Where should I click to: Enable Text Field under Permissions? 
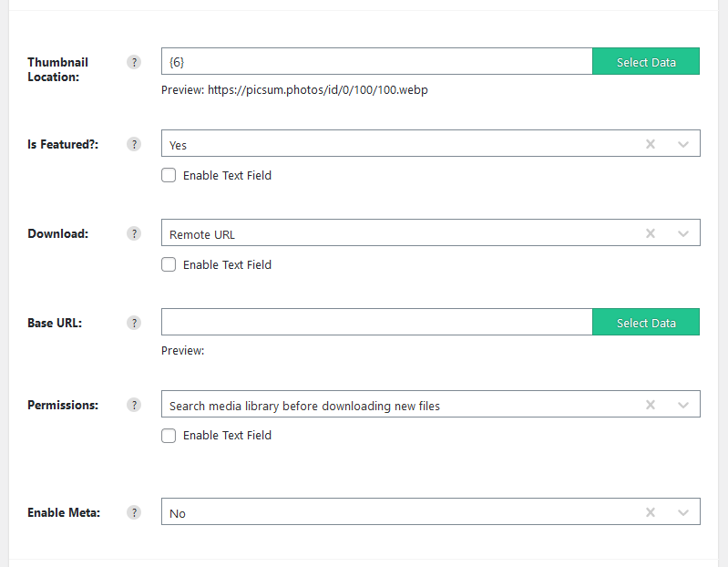[169, 436]
